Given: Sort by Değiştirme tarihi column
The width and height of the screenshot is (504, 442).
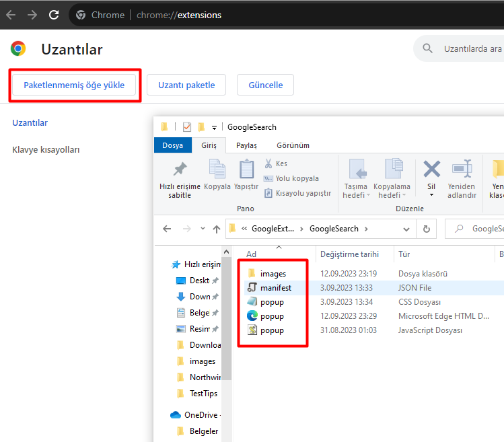Looking at the screenshot, I should click(x=349, y=254).
